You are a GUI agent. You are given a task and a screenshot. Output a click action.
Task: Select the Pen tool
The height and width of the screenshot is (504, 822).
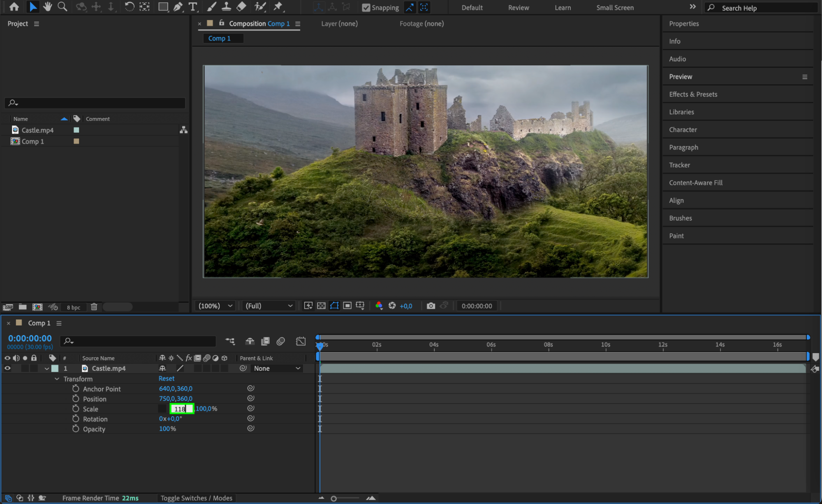click(x=178, y=7)
